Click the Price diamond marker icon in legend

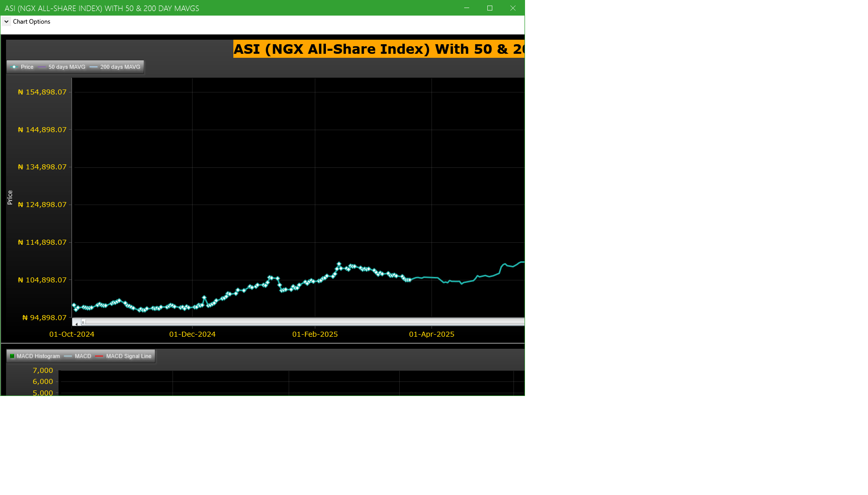[14, 67]
